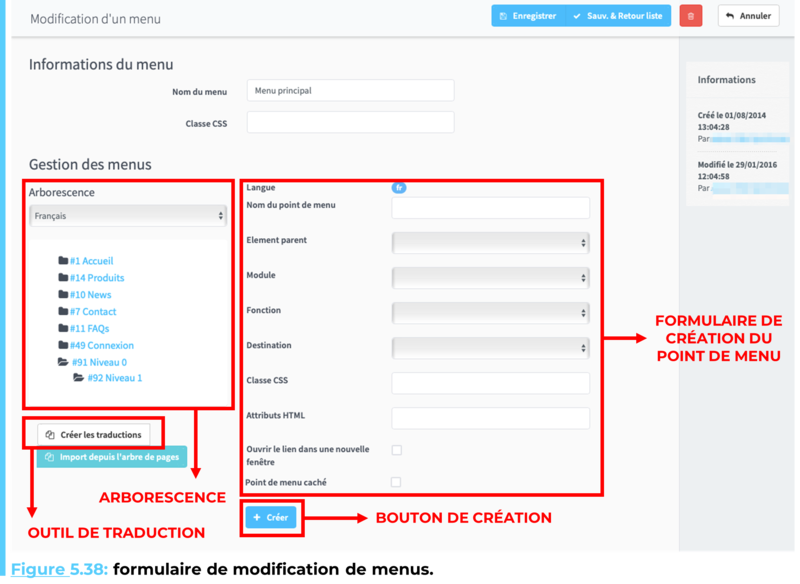This screenshot has height=584, width=800.
Task: Click 'Figure 5.38:' caption link
Action: tap(59, 569)
